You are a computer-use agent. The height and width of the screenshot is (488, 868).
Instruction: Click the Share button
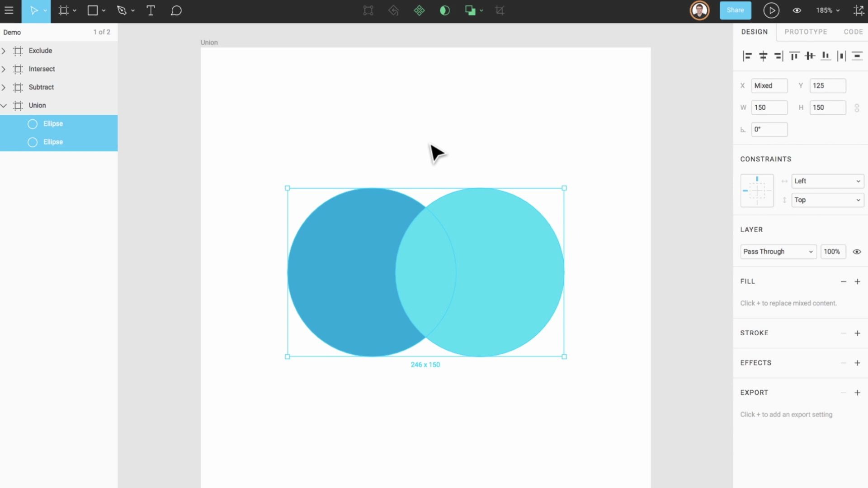(x=735, y=10)
